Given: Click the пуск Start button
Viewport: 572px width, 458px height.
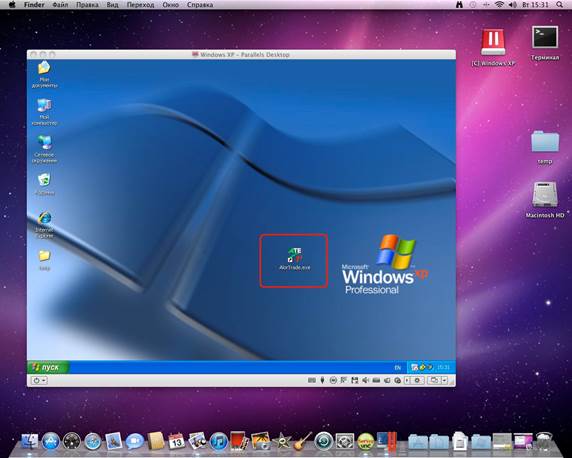Looking at the screenshot, I should [x=48, y=367].
